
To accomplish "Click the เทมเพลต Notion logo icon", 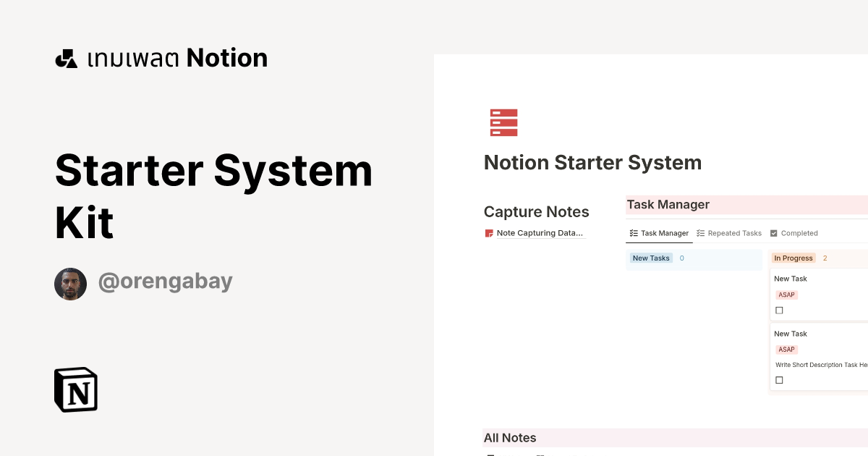I will pos(66,57).
